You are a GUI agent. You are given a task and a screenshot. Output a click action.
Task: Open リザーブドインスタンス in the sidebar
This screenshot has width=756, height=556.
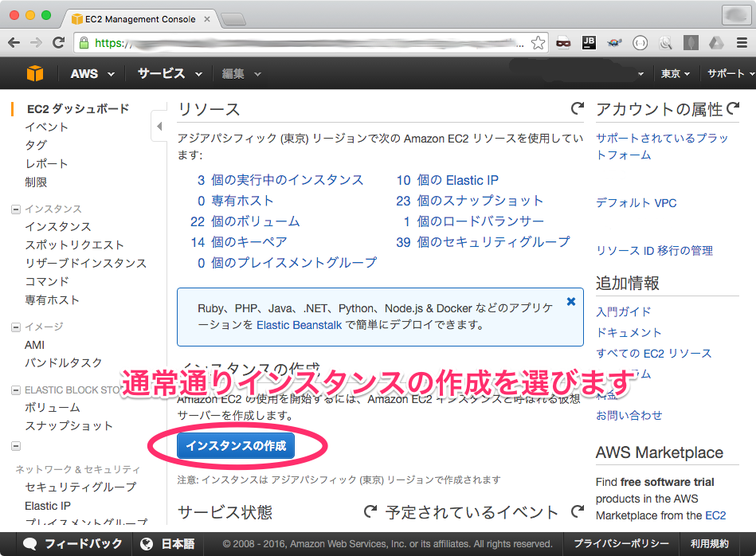click(x=86, y=264)
